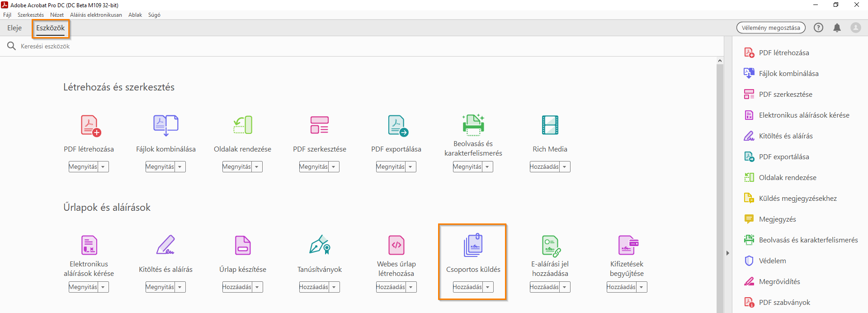Click Megnyitás under Kitöltés és aláírás
Viewport: 868px width, 313px height.
tap(160, 287)
